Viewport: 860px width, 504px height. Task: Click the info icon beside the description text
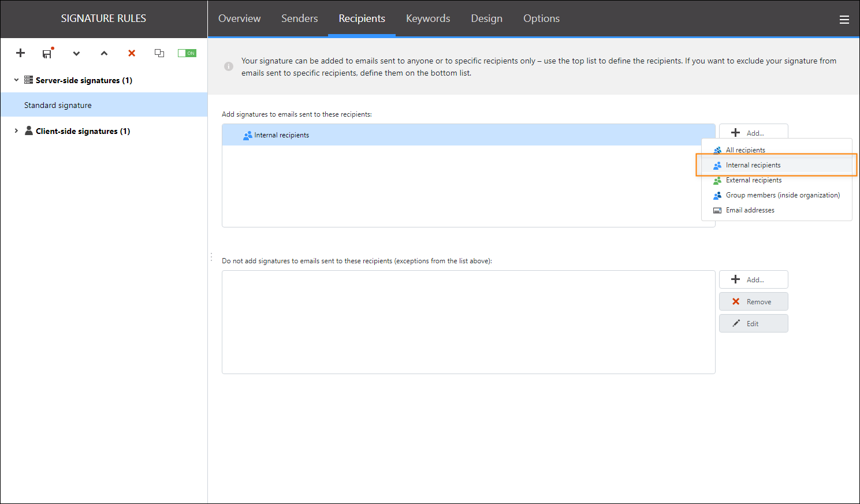click(228, 66)
